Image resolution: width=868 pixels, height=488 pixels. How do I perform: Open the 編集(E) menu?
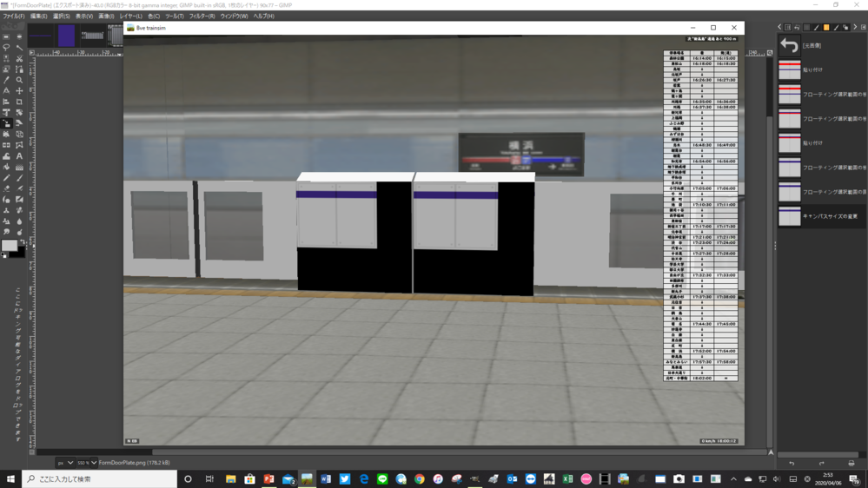coord(38,16)
